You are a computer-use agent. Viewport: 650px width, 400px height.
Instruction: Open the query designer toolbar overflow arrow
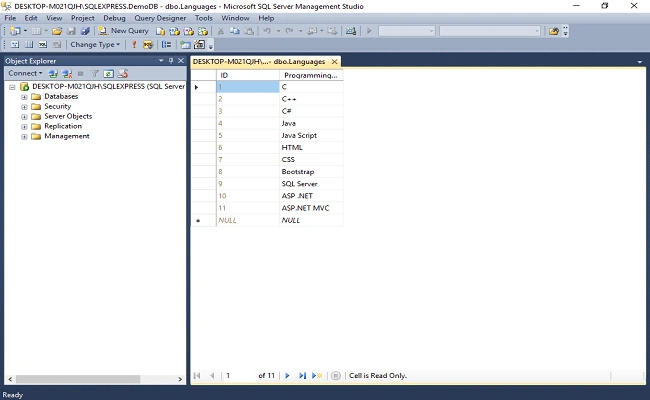pyautogui.click(x=211, y=45)
